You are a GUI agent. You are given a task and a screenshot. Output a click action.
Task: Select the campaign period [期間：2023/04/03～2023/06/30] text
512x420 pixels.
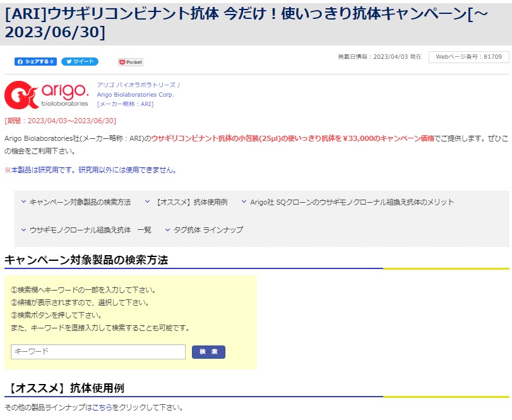coord(60,121)
